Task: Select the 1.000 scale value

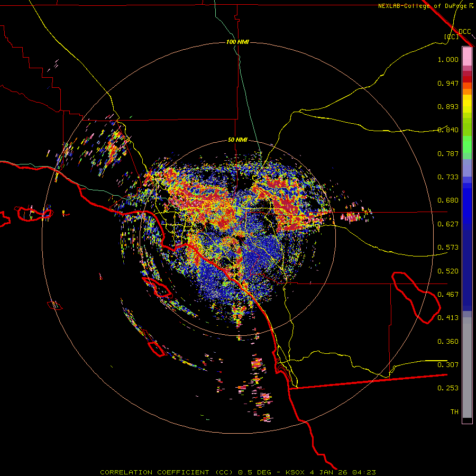Action: [448, 59]
